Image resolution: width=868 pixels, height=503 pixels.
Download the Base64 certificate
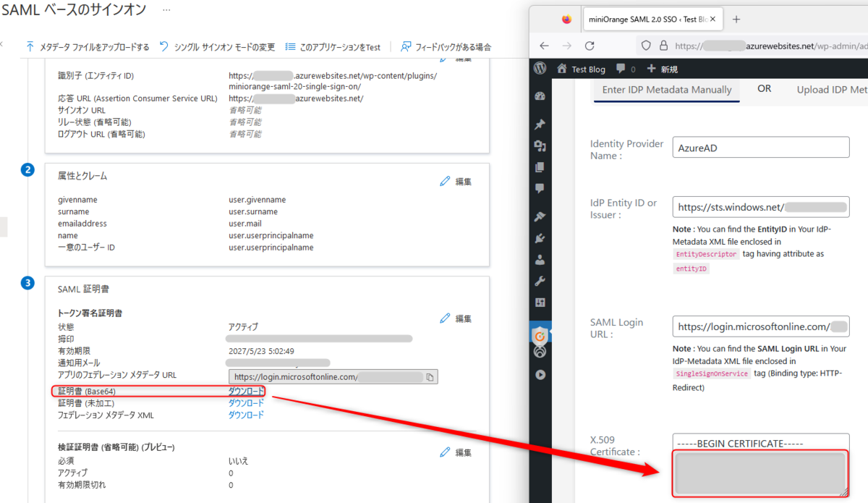246,392
